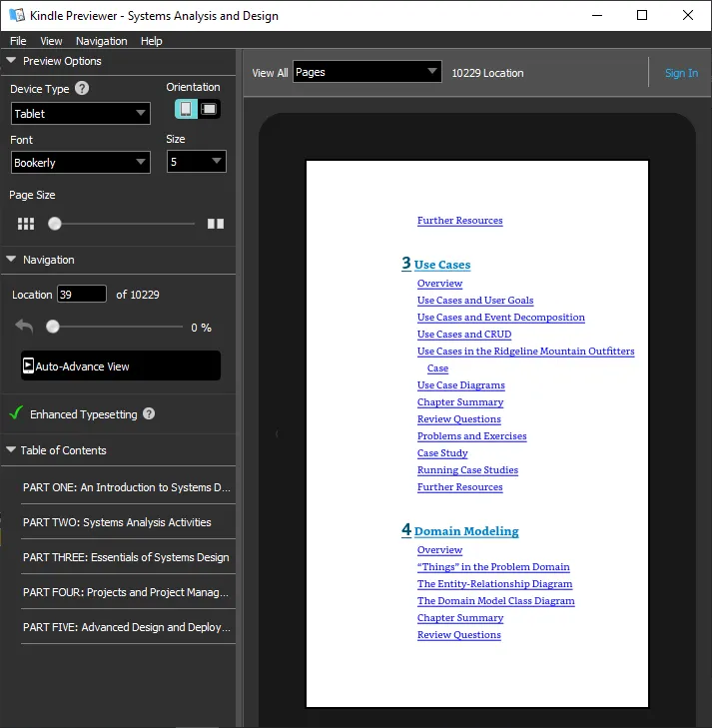Open PART TWO: Systems Analysis Activities
The width and height of the screenshot is (712, 728).
117,522
